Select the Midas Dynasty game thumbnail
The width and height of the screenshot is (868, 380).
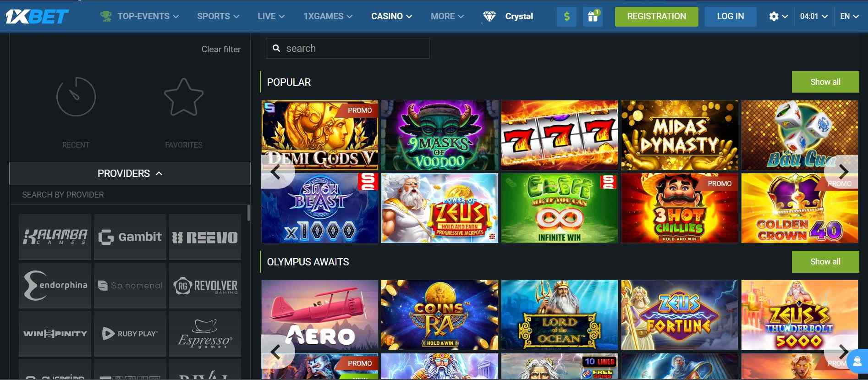[679, 135]
